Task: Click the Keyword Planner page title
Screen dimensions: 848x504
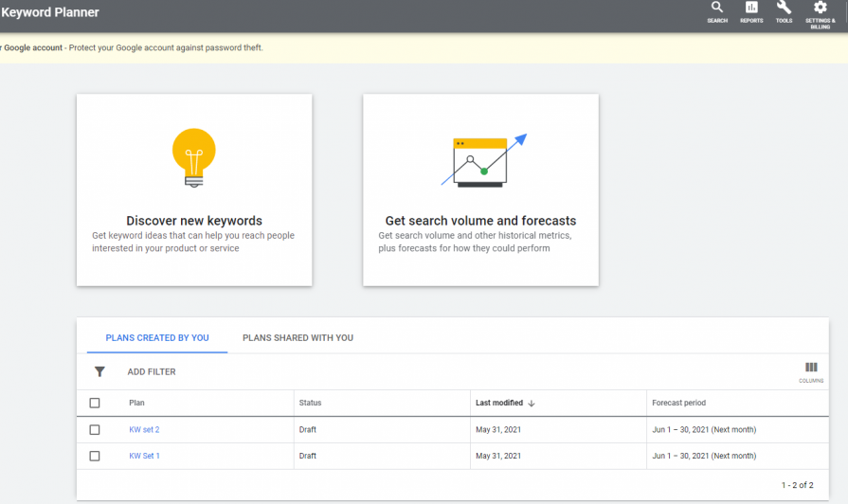Action: tap(50, 12)
